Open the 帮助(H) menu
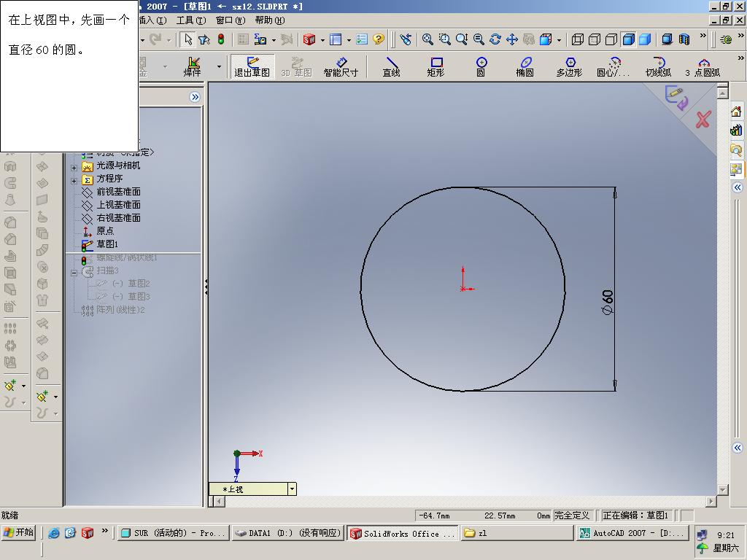Viewport: 747px width, 560px height. click(270, 20)
